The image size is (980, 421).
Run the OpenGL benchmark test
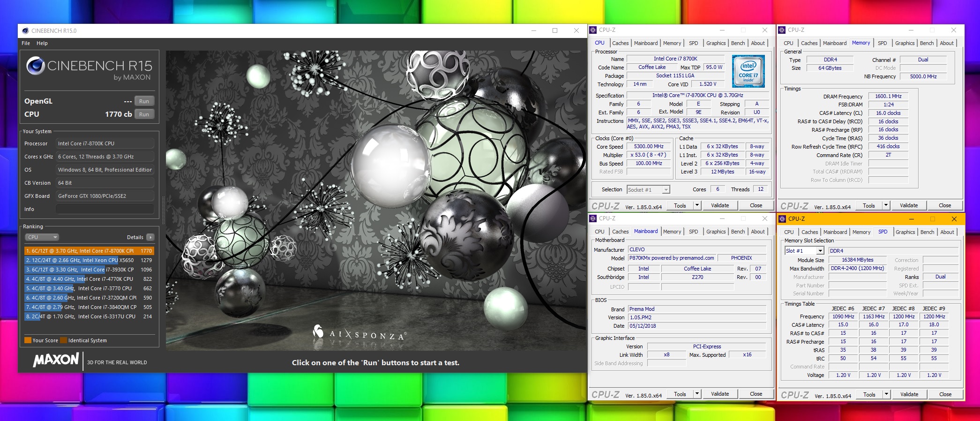click(x=144, y=101)
